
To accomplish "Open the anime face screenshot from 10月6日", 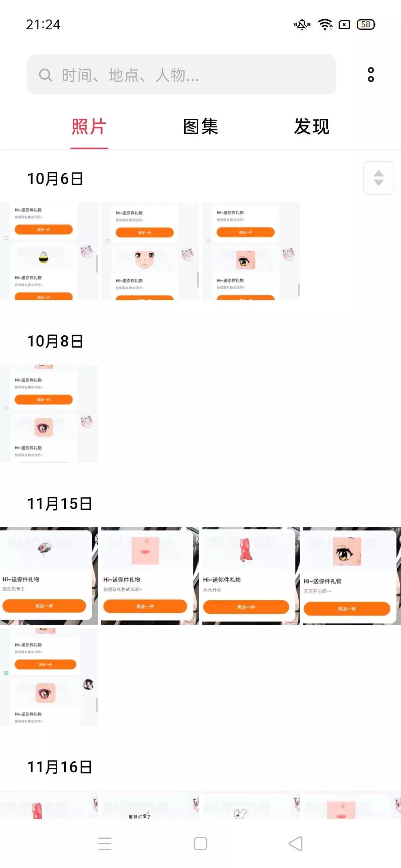I will [x=150, y=251].
